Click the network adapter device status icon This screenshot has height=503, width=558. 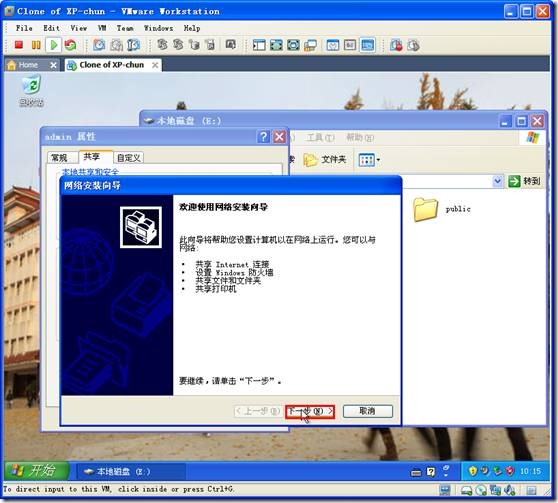(x=495, y=491)
